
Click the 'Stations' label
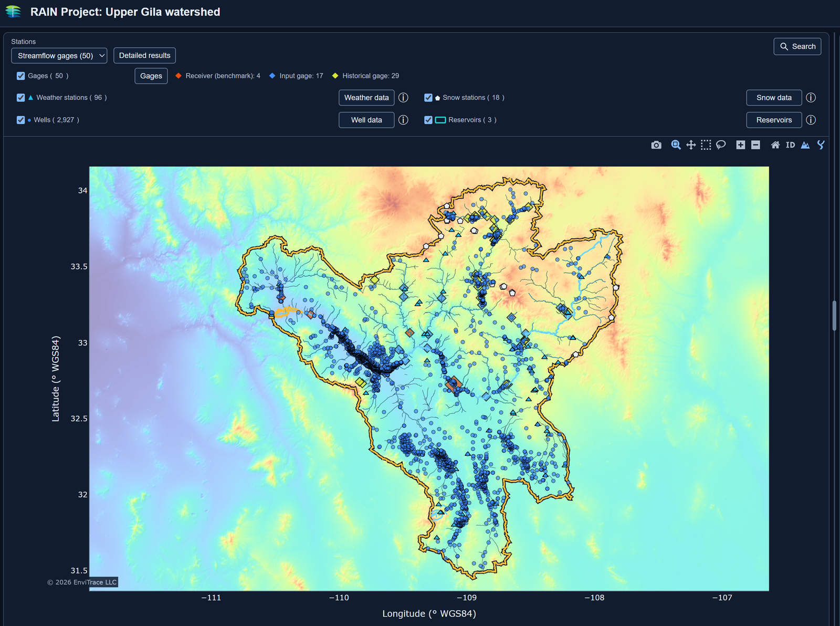coord(23,41)
